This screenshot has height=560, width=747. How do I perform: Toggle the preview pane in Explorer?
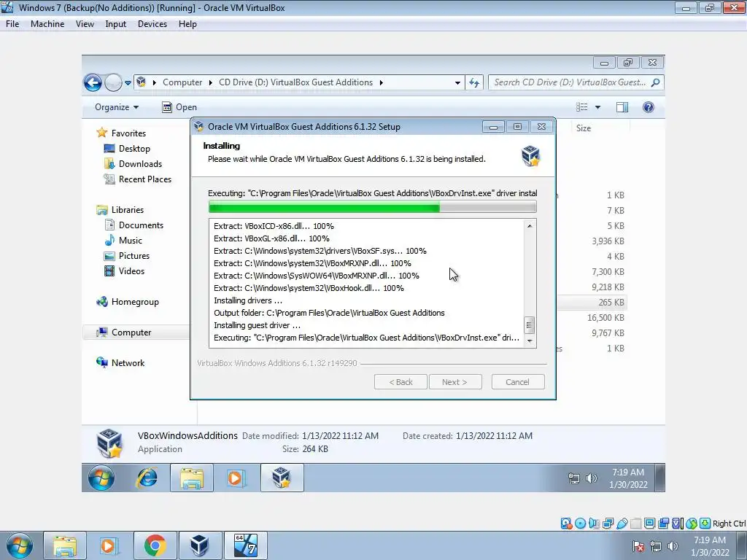pyautogui.click(x=622, y=107)
